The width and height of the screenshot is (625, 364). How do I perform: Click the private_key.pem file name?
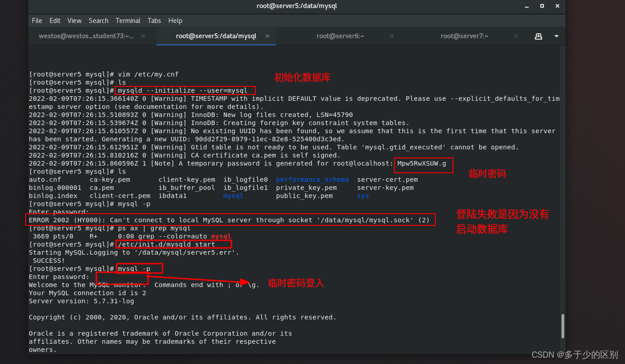tap(306, 188)
